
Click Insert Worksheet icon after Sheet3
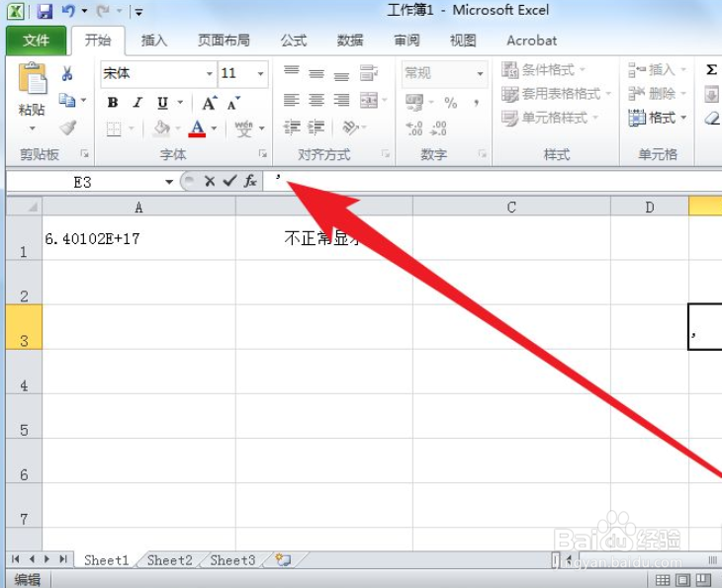(x=283, y=559)
